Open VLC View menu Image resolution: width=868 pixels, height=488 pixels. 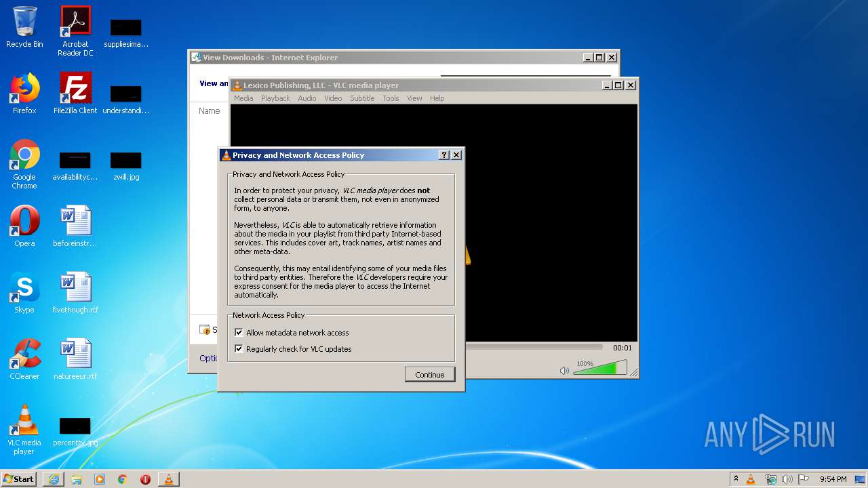pos(414,98)
